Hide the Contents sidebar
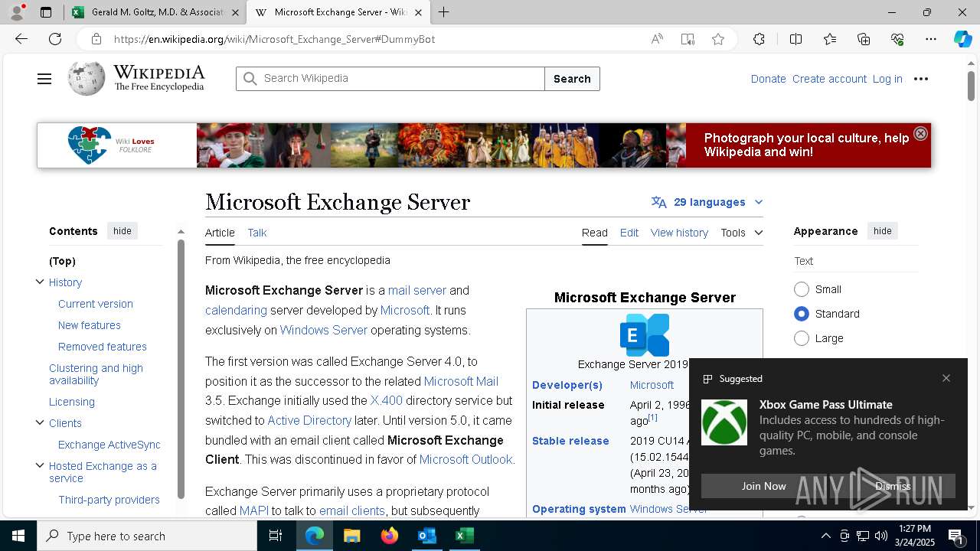980x551 pixels. [122, 231]
